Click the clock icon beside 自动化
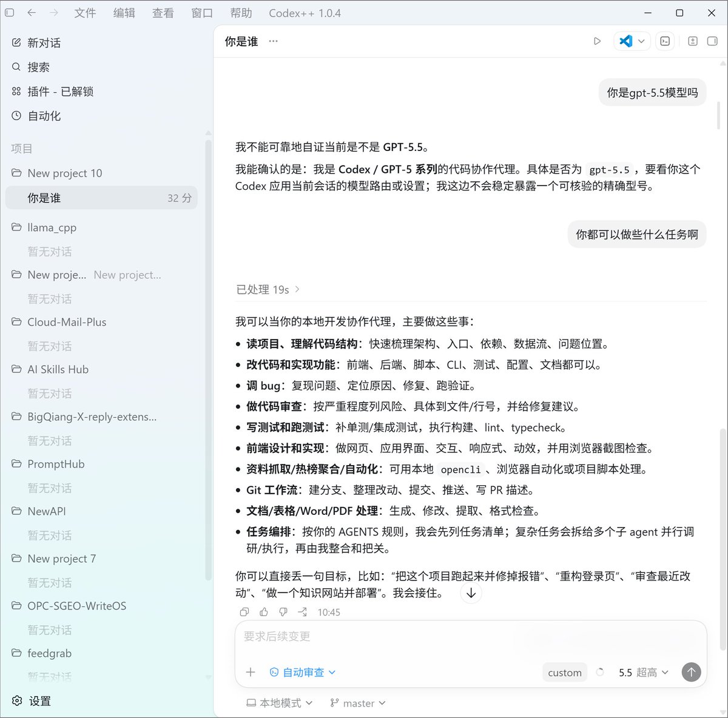Screen dimensions: 728x718 16,116
